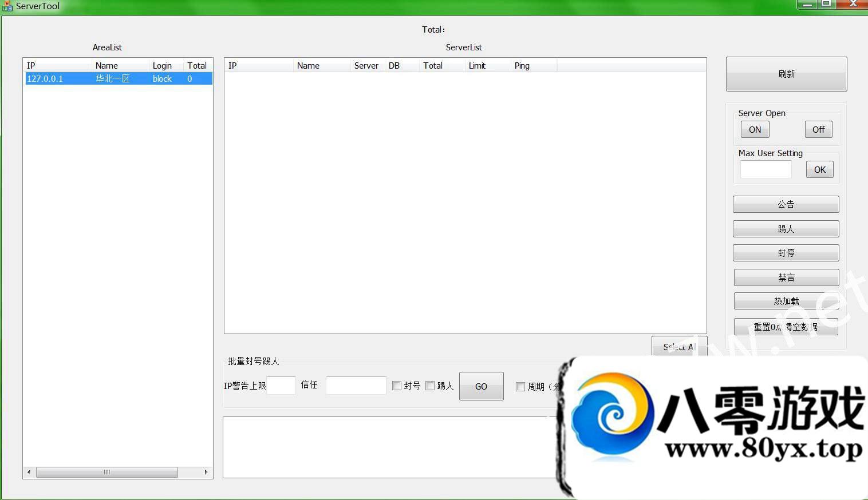Click the Select All button below ServerList
Screen dimensions: 868x500
point(679,346)
